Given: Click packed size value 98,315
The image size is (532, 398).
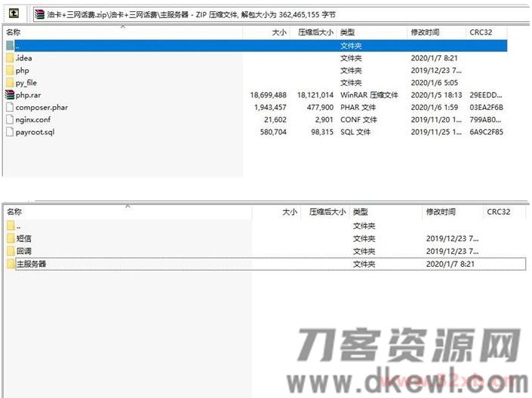Looking at the screenshot, I should 322,132.
